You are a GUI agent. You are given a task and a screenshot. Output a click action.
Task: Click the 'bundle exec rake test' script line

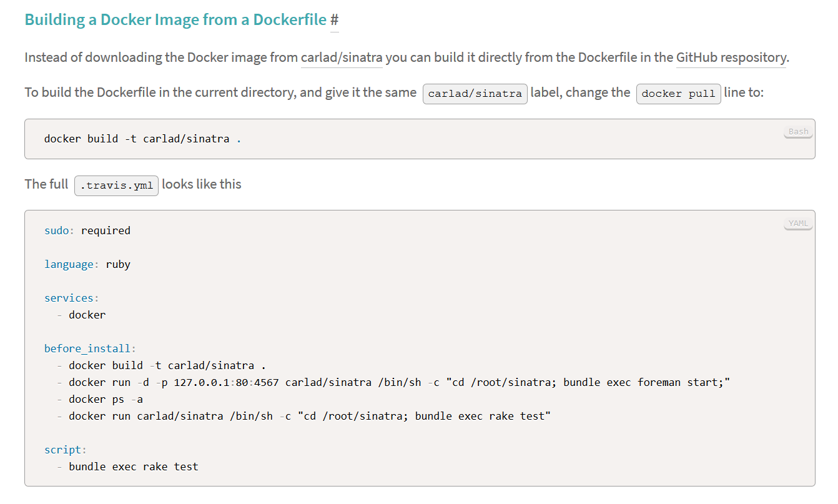pyautogui.click(x=127, y=467)
